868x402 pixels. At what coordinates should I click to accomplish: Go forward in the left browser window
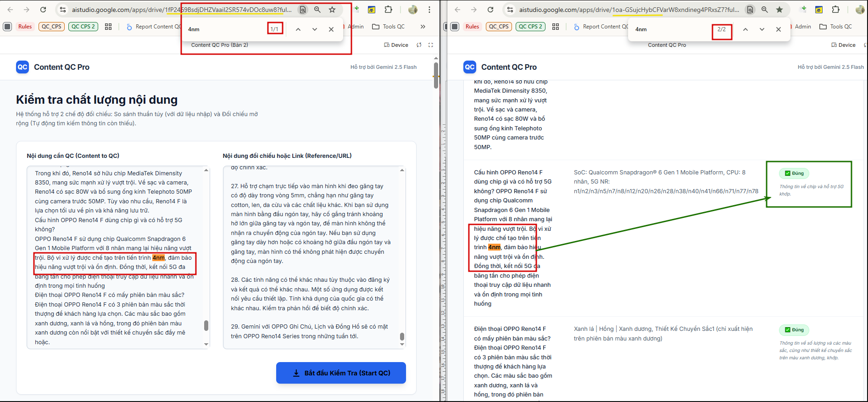pos(27,10)
